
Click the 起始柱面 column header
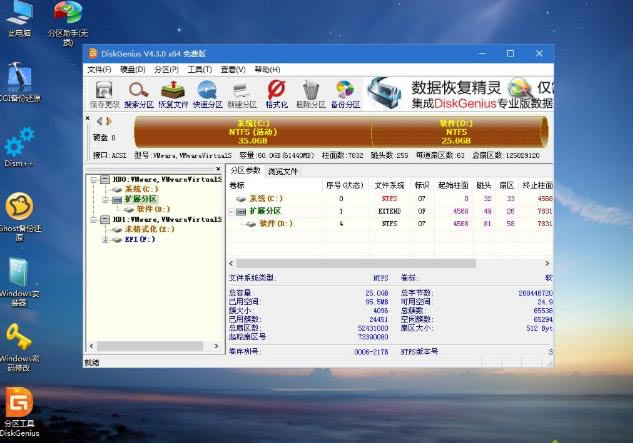pyautogui.click(x=453, y=185)
